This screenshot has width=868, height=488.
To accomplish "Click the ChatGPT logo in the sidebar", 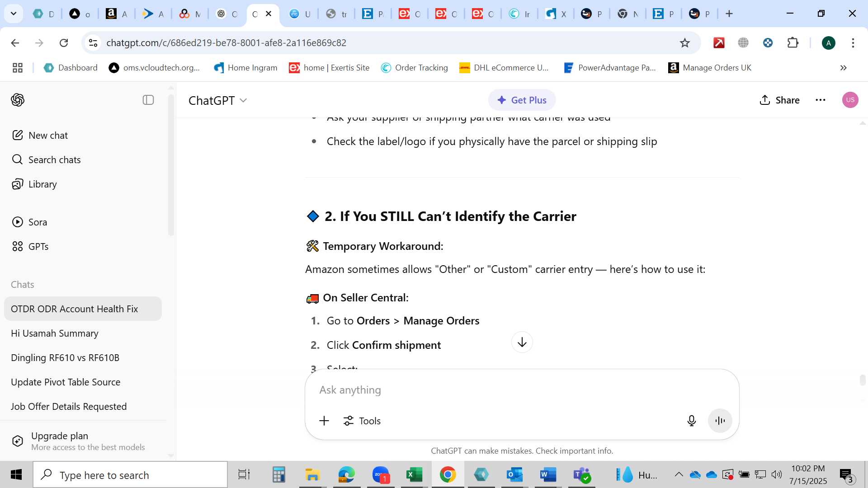I will coord(18,100).
